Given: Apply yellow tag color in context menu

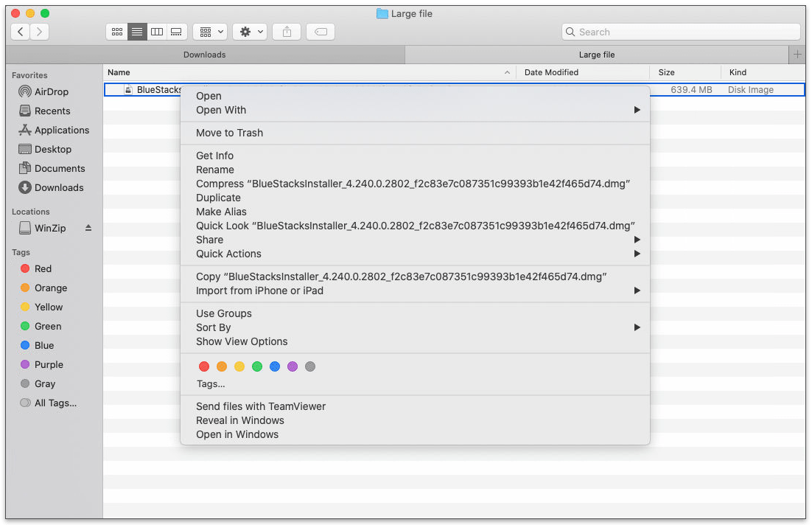Looking at the screenshot, I should (239, 366).
